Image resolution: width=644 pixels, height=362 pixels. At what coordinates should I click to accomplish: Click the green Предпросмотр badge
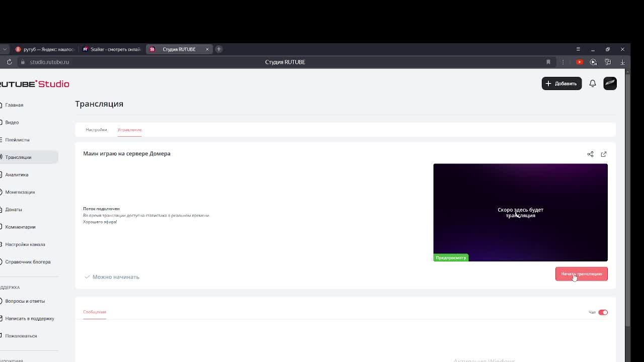coord(451,257)
